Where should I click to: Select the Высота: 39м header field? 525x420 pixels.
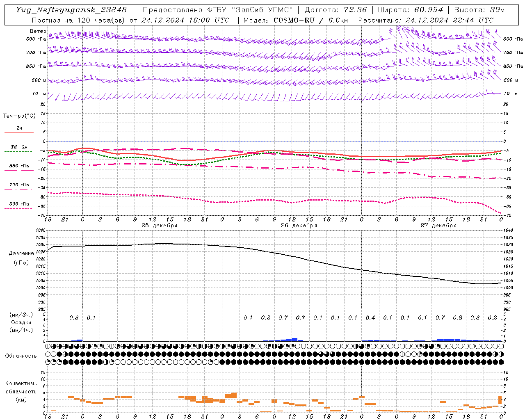pos(479,10)
